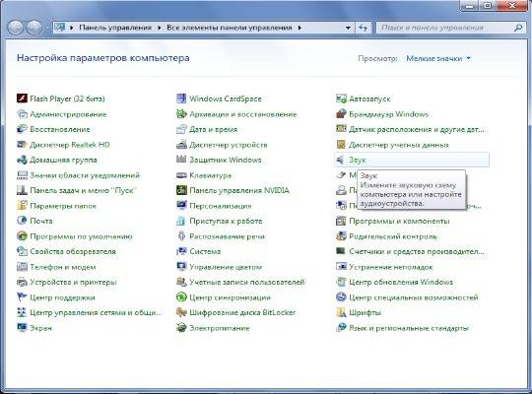Expand the arrow before Панель управления breadcrumb

(x=72, y=28)
